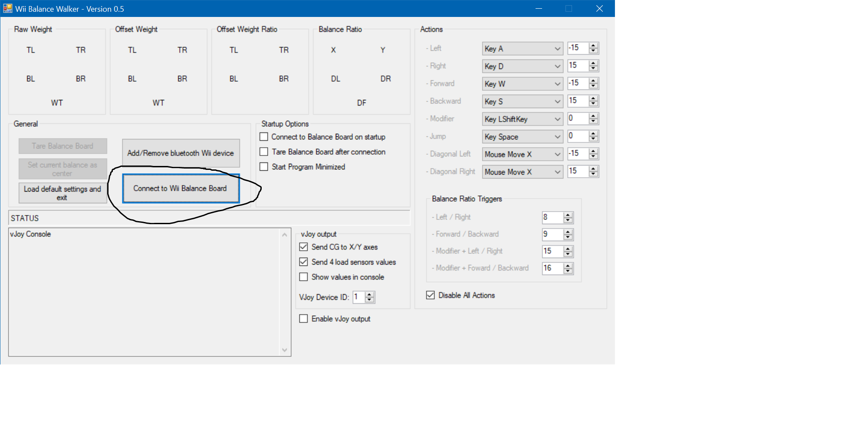Open the Modifier Key LShiftKey dropdown
This screenshot has height=424, width=868.
[523, 119]
